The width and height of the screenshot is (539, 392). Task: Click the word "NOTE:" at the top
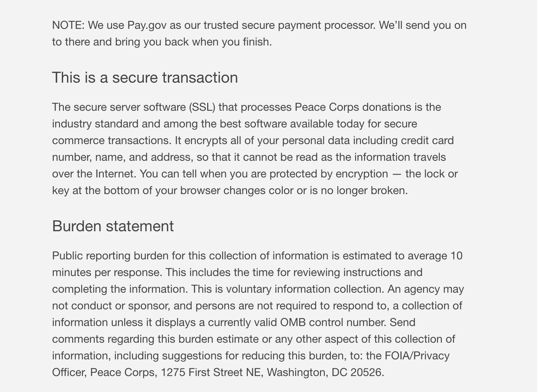click(x=68, y=25)
